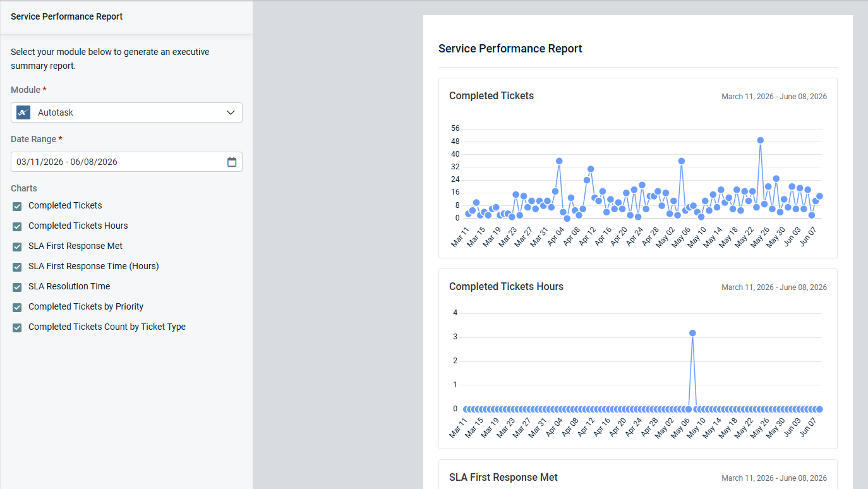Click the Autotask logo icon in Module field

tap(23, 112)
